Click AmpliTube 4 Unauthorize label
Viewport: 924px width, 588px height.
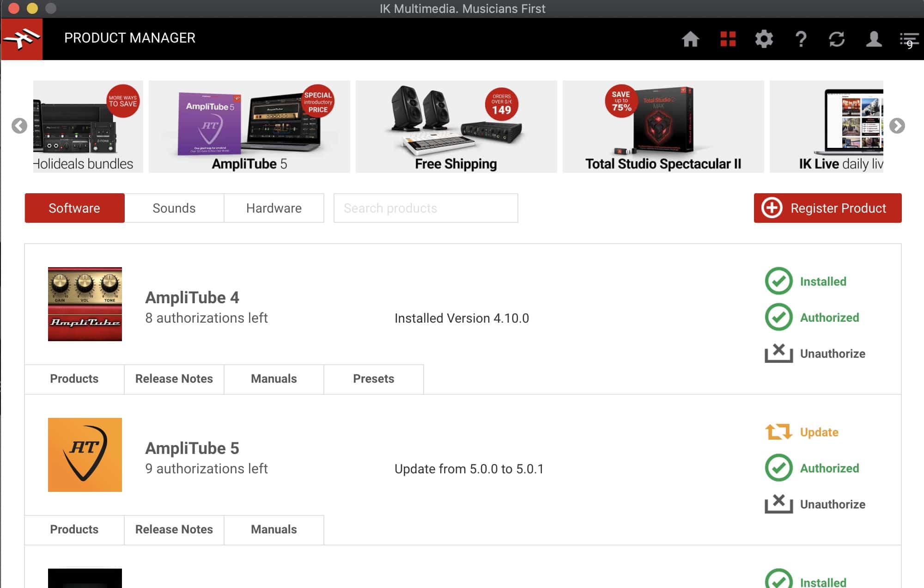click(833, 354)
